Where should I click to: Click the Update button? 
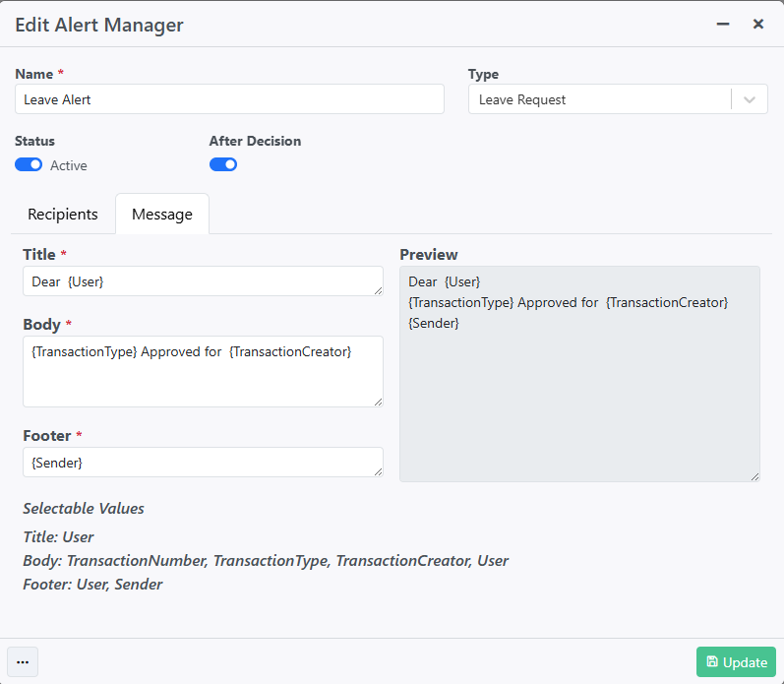pyautogui.click(x=736, y=661)
